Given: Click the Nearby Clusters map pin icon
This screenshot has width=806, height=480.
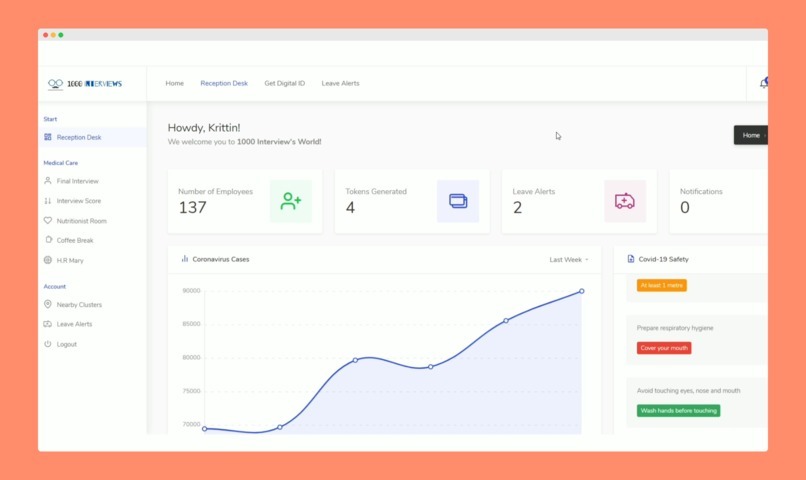Looking at the screenshot, I should 48,304.
